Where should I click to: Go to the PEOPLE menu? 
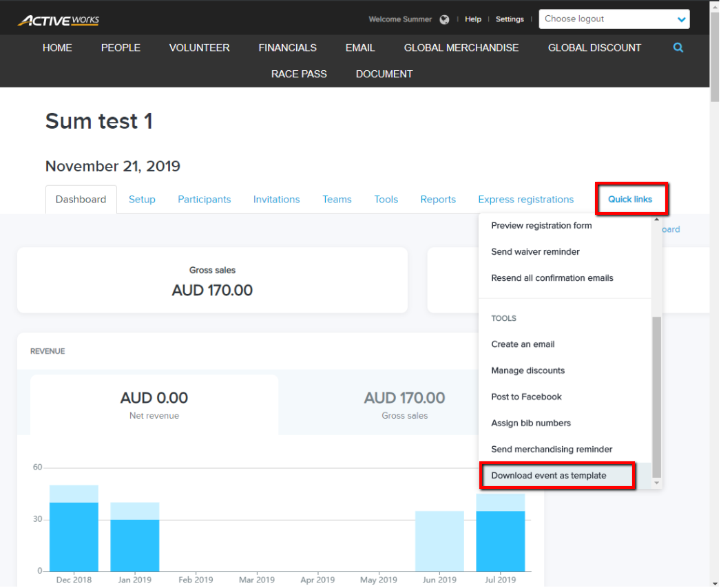121,48
